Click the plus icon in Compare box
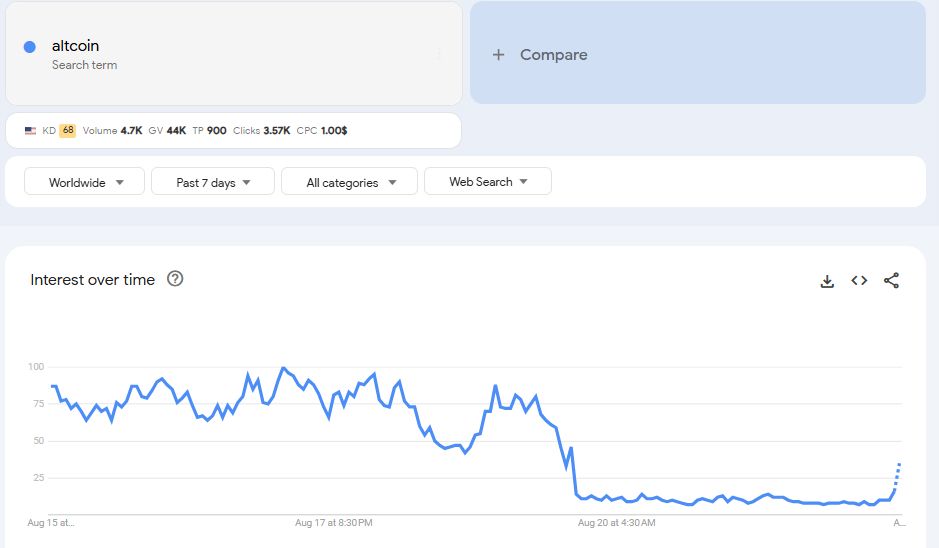 (x=498, y=55)
